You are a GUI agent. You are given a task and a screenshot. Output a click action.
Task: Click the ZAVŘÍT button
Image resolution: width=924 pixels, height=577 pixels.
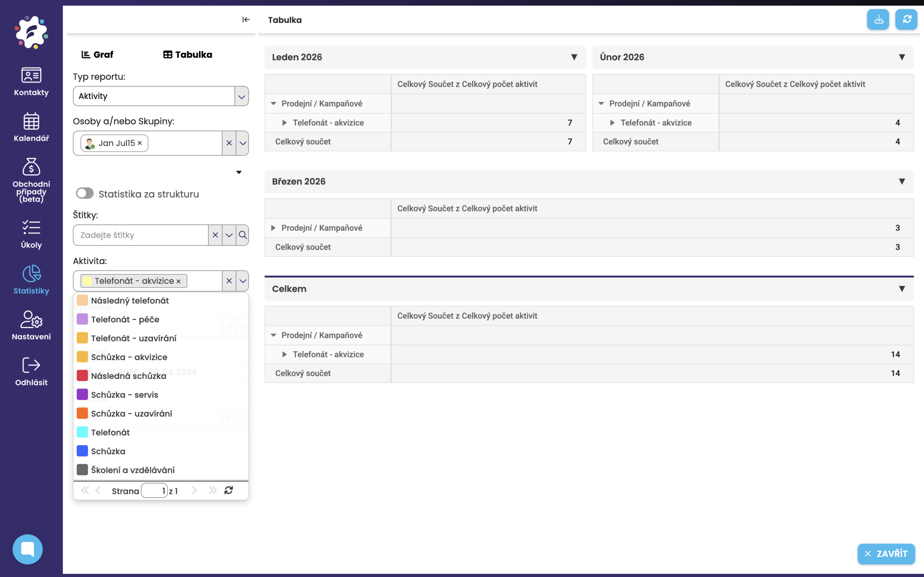point(886,553)
